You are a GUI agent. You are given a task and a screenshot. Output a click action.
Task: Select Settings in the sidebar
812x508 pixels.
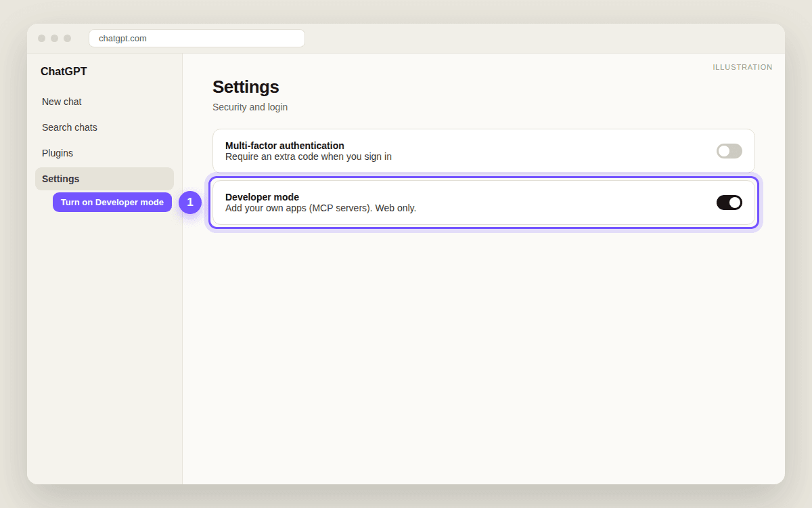click(x=104, y=179)
